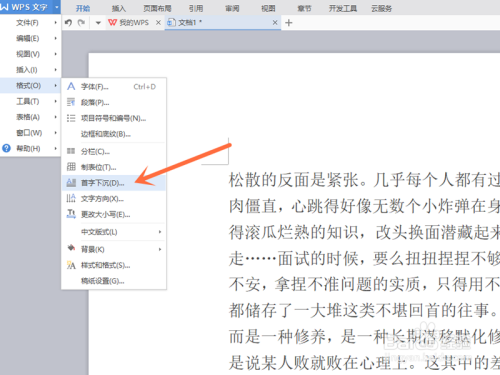
Task: Expand the quick access toolbar dropdown
Action: (x=98, y=23)
